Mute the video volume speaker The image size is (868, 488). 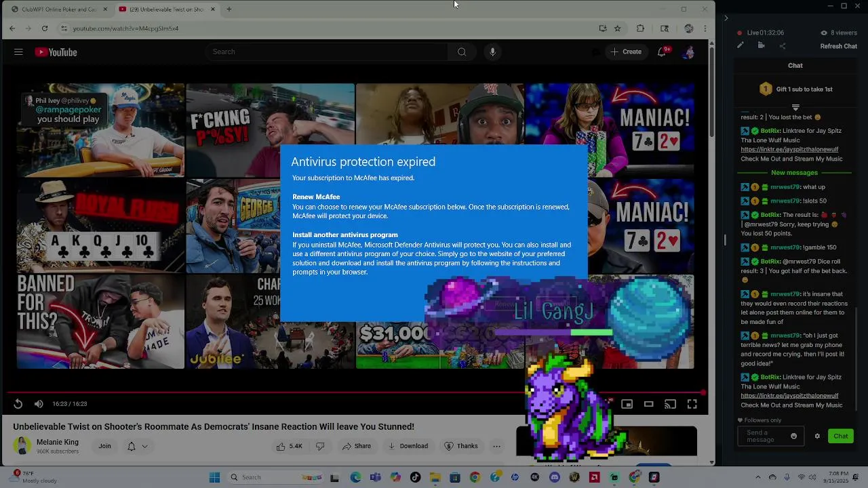click(39, 404)
